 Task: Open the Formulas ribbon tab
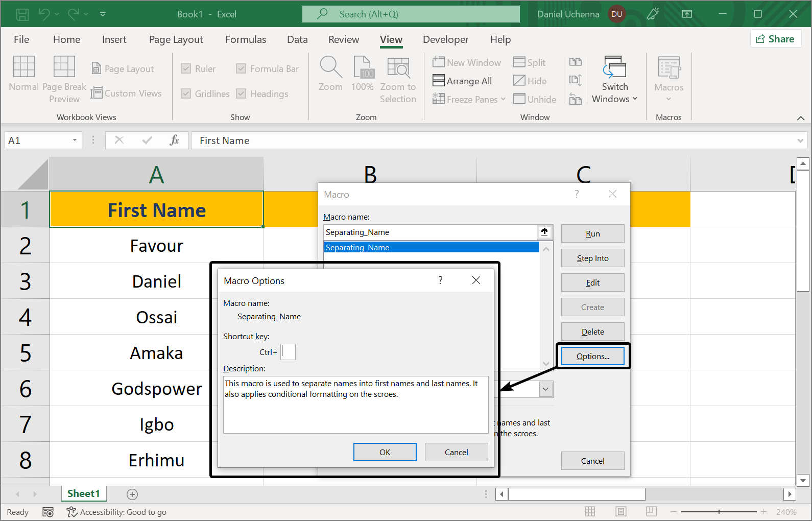point(245,39)
